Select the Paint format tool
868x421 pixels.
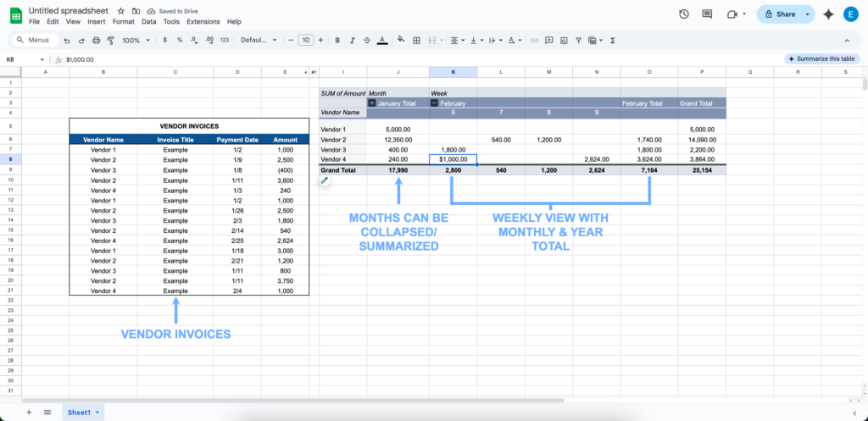(x=111, y=41)
